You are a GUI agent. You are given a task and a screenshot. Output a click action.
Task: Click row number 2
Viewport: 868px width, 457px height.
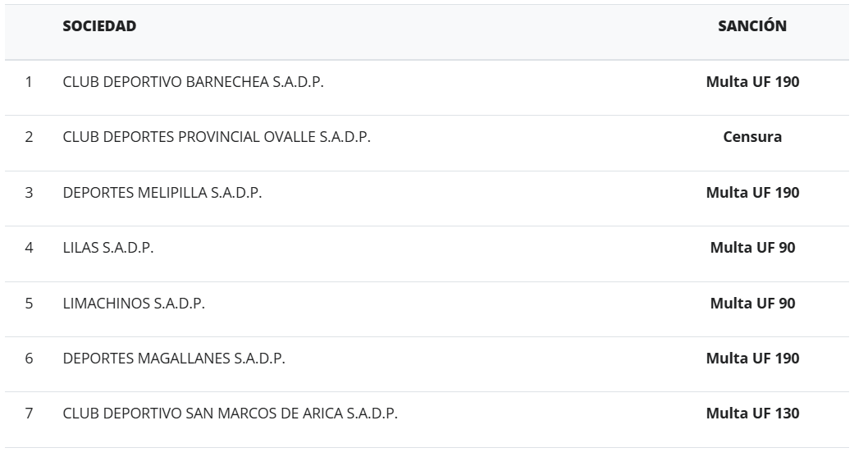tap(29, 137)
